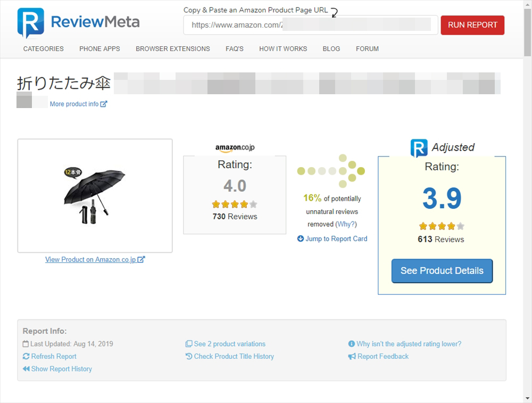Open the PHONE APPS menu item
Viewport: 532px width, 403px height.
click(x=100, y=49)
